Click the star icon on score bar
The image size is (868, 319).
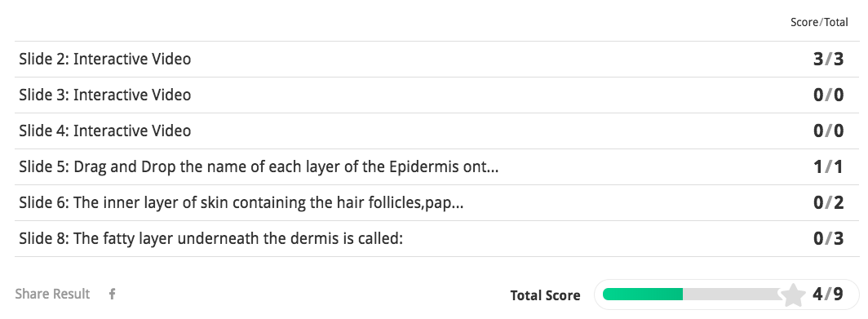click(793, 295)
